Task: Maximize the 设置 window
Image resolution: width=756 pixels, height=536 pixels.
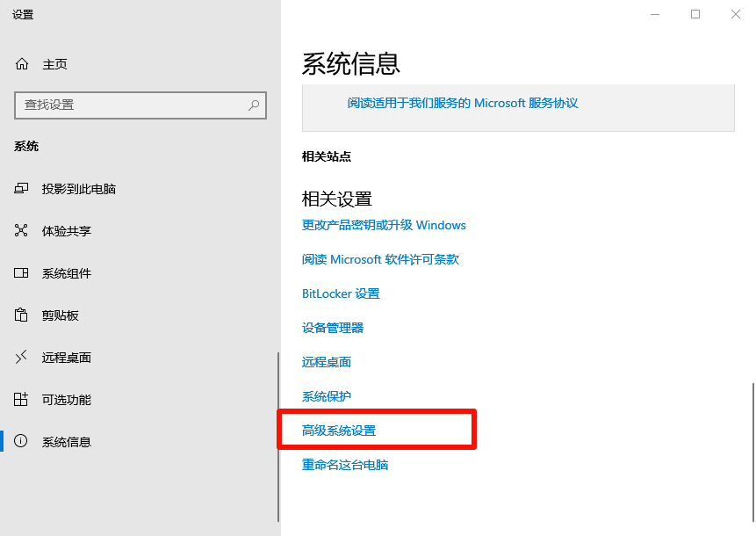Action: click(x=695, y=14)
